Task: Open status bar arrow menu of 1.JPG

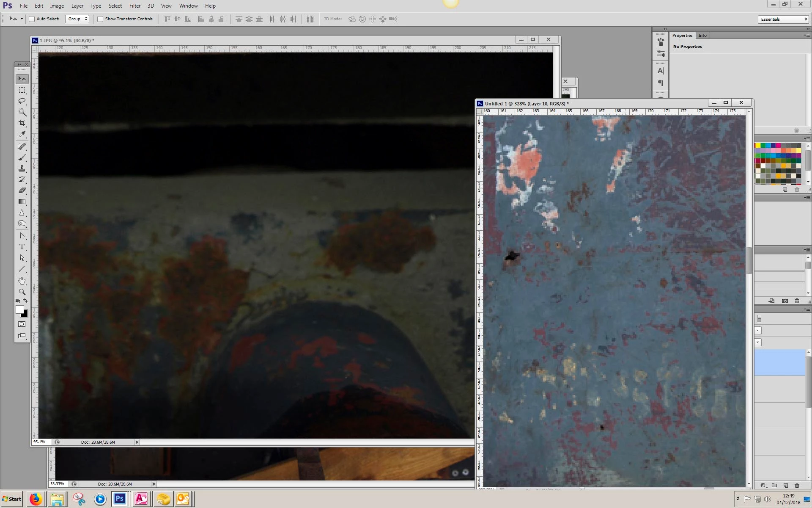Action: [137, 442]
